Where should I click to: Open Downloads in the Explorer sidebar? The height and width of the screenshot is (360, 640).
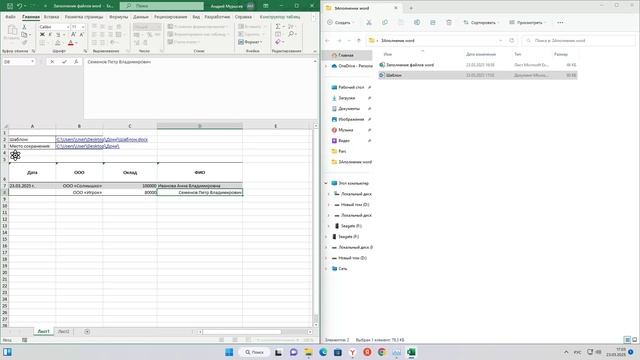click(x=347, y=98)
